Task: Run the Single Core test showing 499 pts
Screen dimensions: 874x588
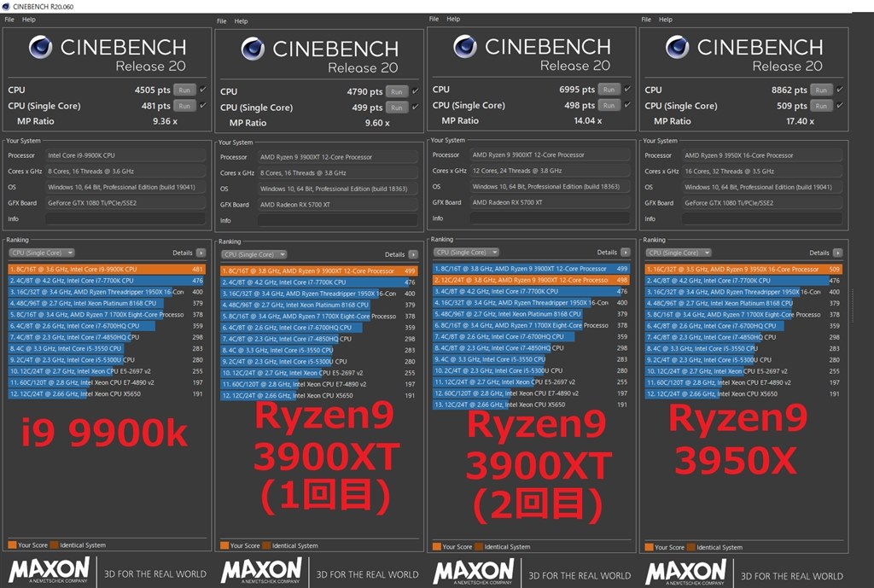Action: coord(397,108)
